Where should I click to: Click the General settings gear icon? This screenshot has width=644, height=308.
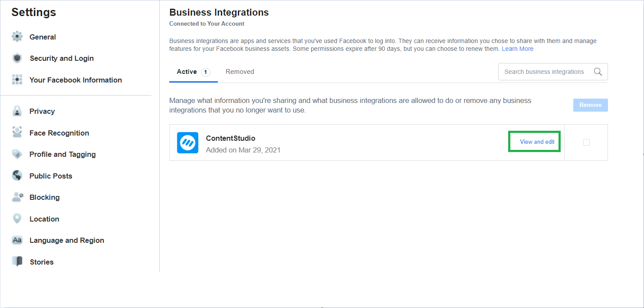[x=17, y=37]
